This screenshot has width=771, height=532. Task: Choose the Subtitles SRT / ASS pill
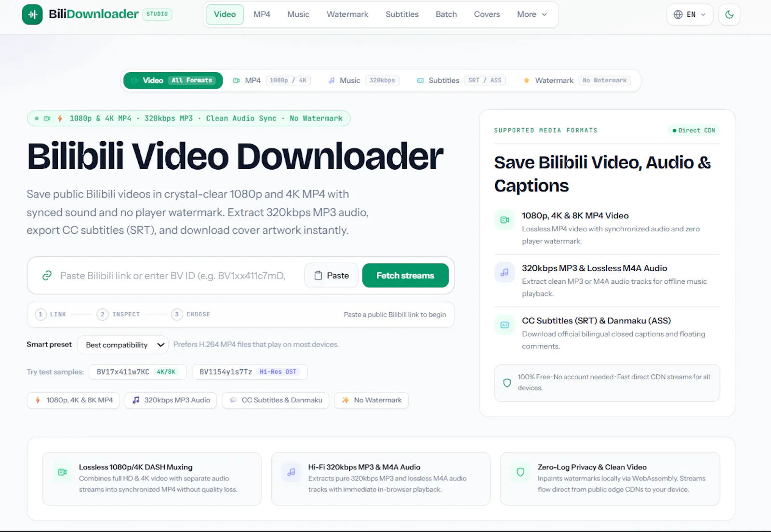coord(461,80)
